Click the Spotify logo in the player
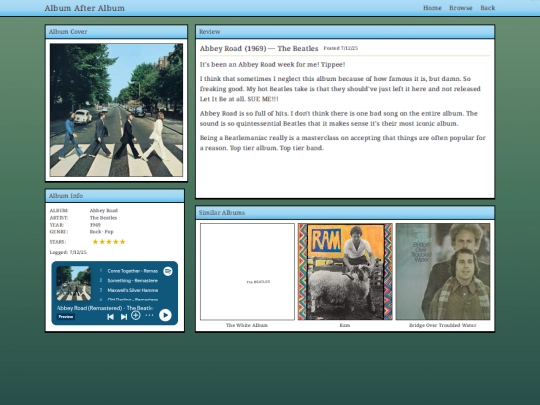 [168, 271]
